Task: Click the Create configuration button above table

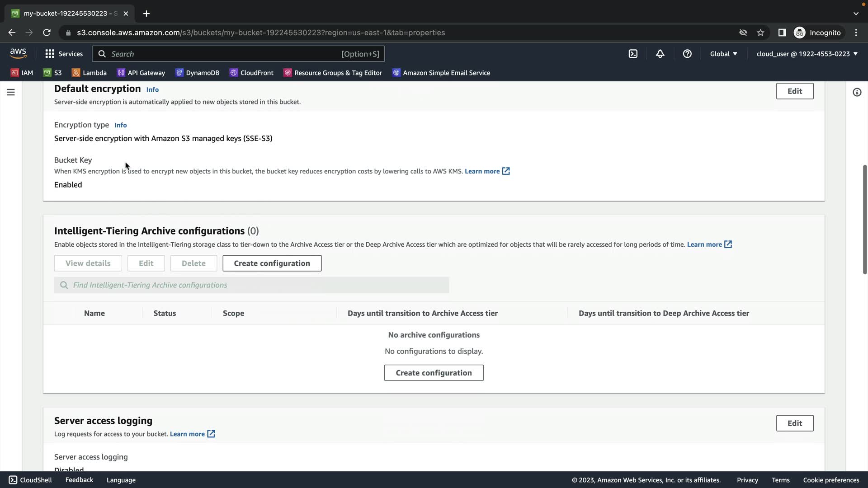Action: pyautogui.click(x=272, y=263)
